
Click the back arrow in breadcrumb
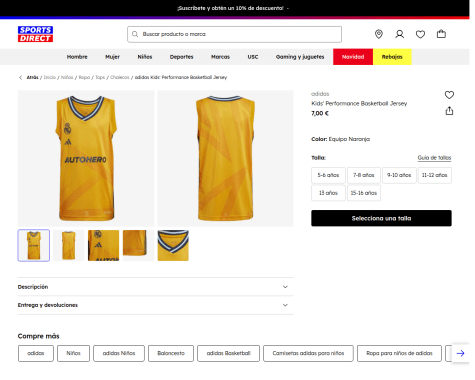point(21,77)
